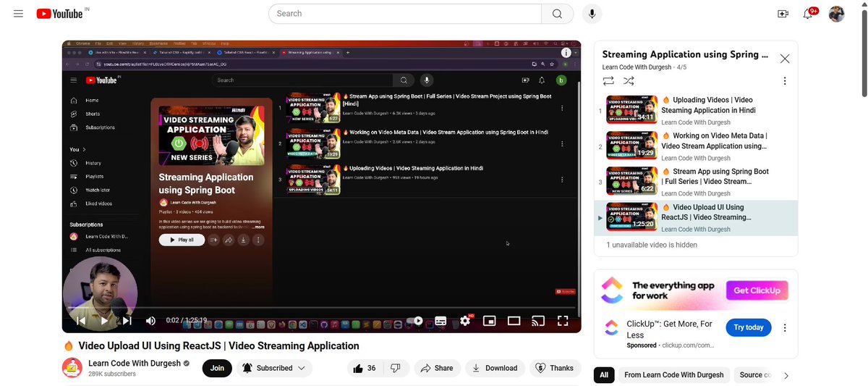Screen dimensions: 868x386
Task: Open player settings gear
Action: point(465,321)
